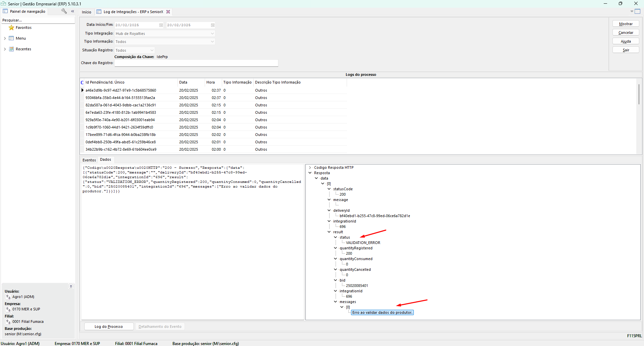644x346 pixels.
Task: Select the Log de Integrações - ERP x SeniorX tab
Action: tap(133, 12)
